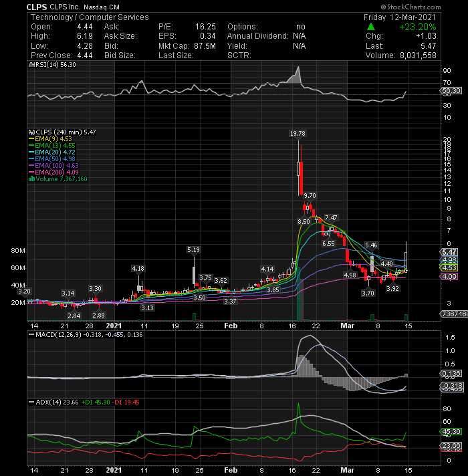Click the 3.37 price annotation
The image size is (468, 476).
(230, 301)
